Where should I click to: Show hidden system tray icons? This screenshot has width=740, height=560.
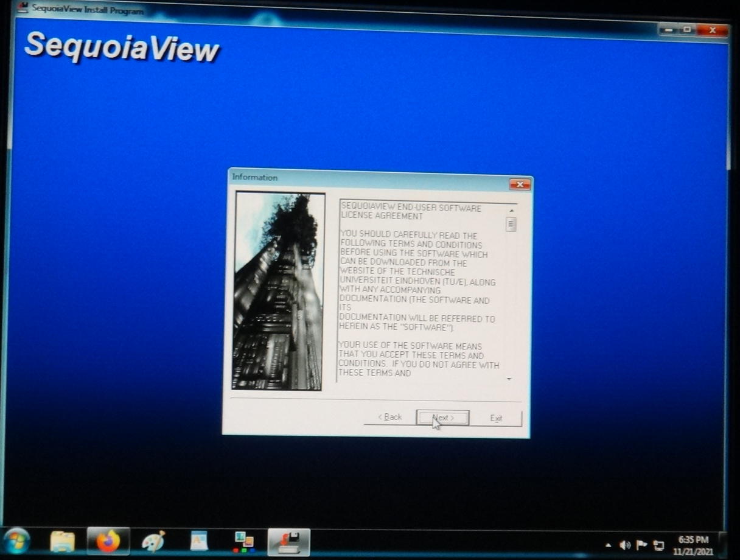[608, 545]
